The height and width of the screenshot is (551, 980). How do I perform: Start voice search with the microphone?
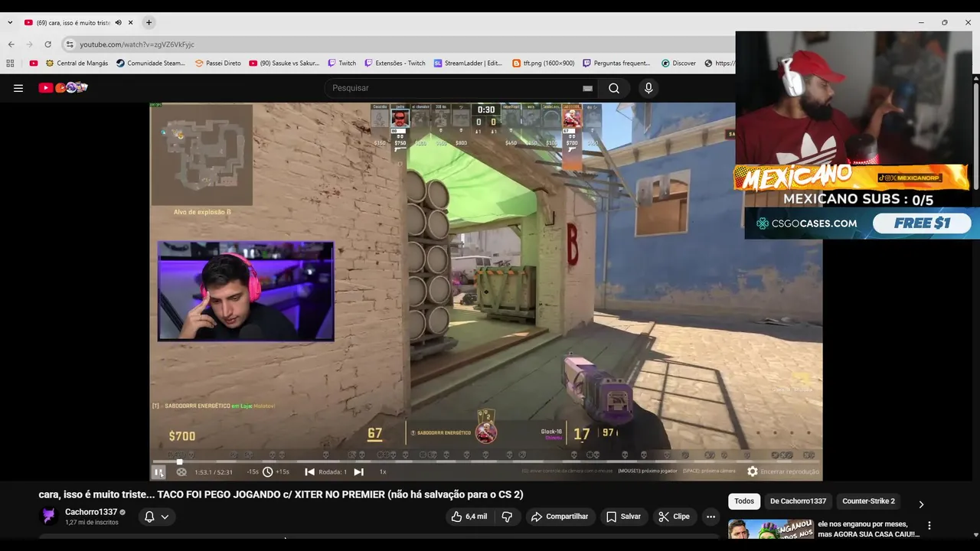(x=648, y=88)
